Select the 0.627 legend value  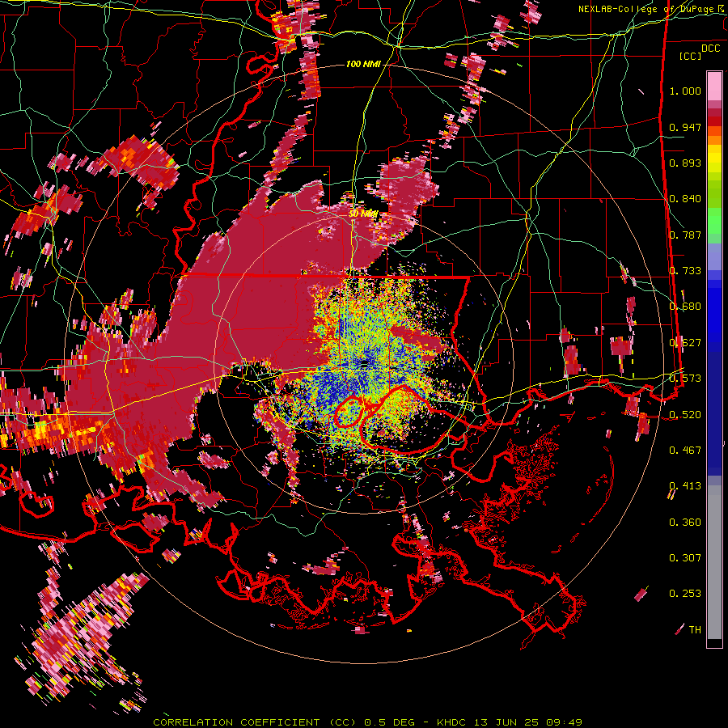[x=685, y=343]
